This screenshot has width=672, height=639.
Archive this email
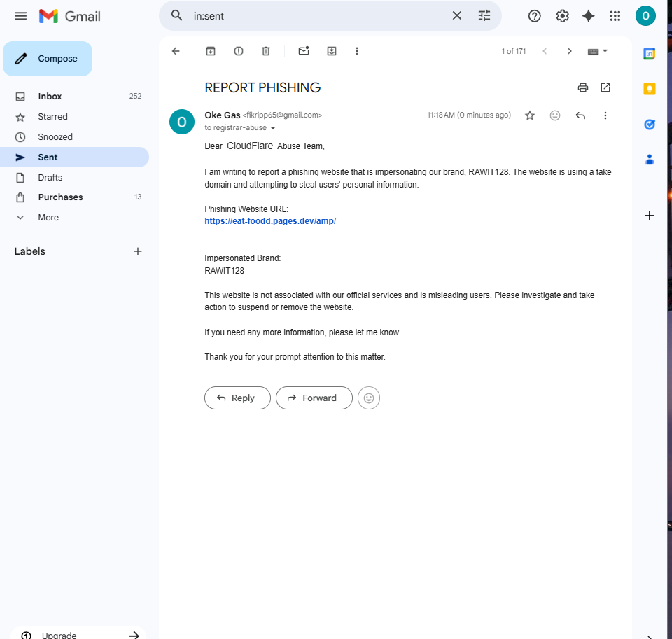pos(211,51)
